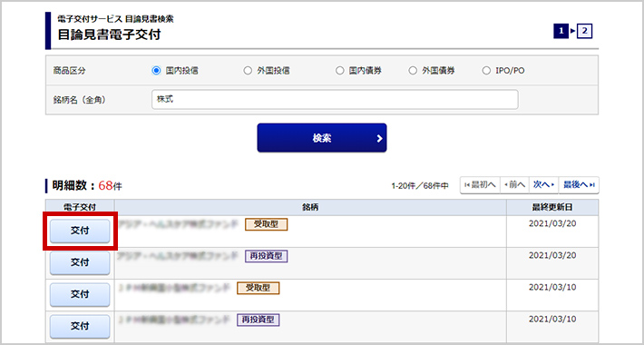Viewport: 644px width, 345px height.
Task: Click step 1 indicator box
Action: (561, 31)
